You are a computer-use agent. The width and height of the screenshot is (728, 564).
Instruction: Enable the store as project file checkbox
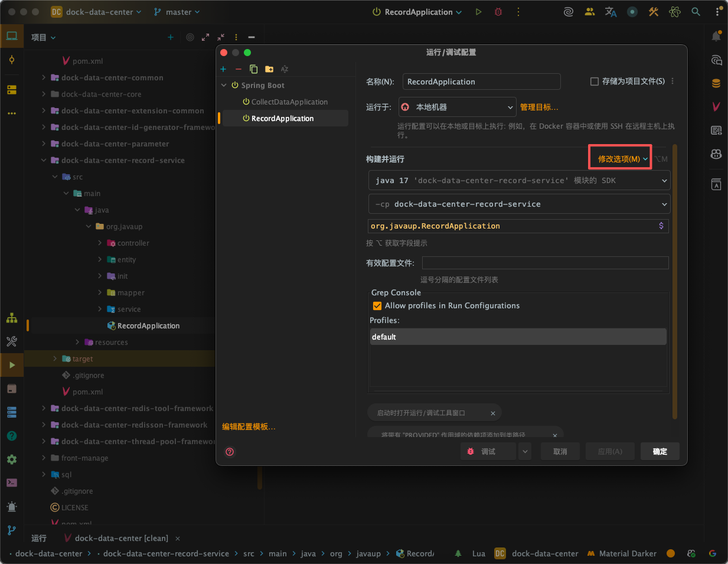595,81
